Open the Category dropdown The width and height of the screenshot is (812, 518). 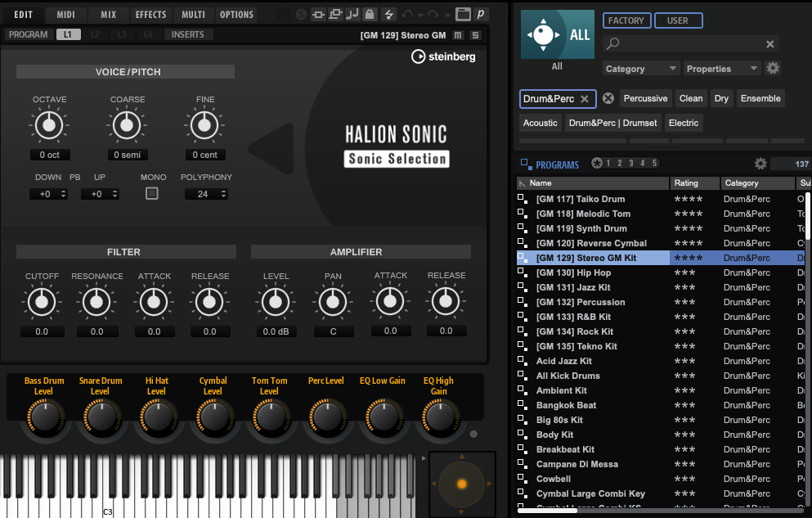tap(640, 69)
